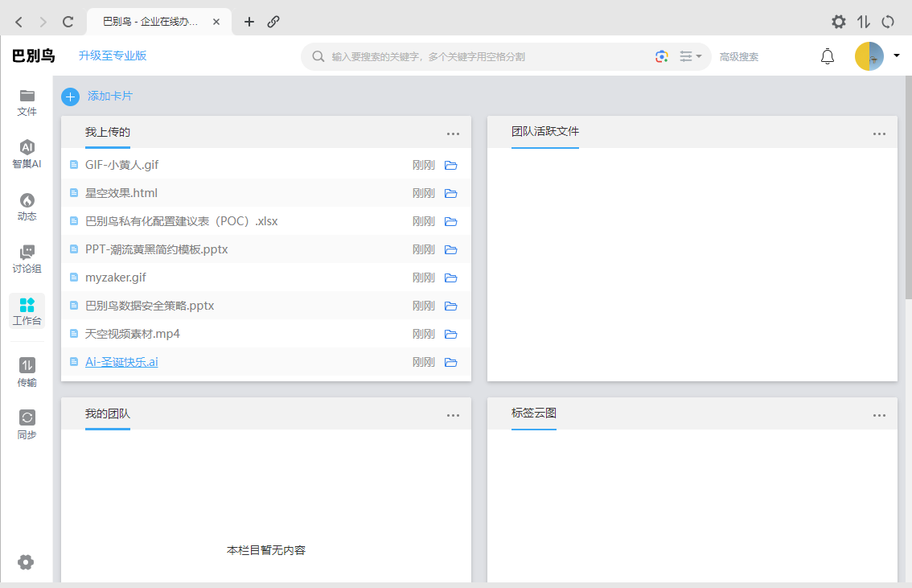The image size is (912, 588).
Task: Open 传输 transfer panel in sidebar
Action: tap(27, 372)
